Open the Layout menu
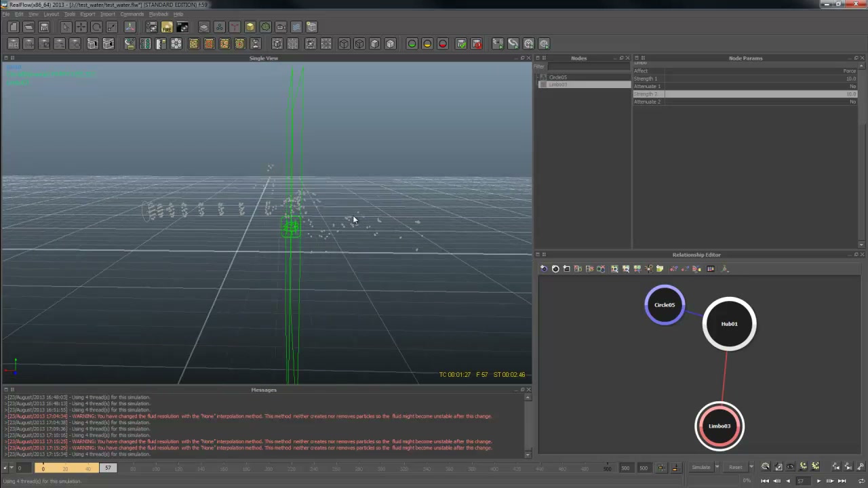This screenshot has width=868, height=488. click(51, 14)
